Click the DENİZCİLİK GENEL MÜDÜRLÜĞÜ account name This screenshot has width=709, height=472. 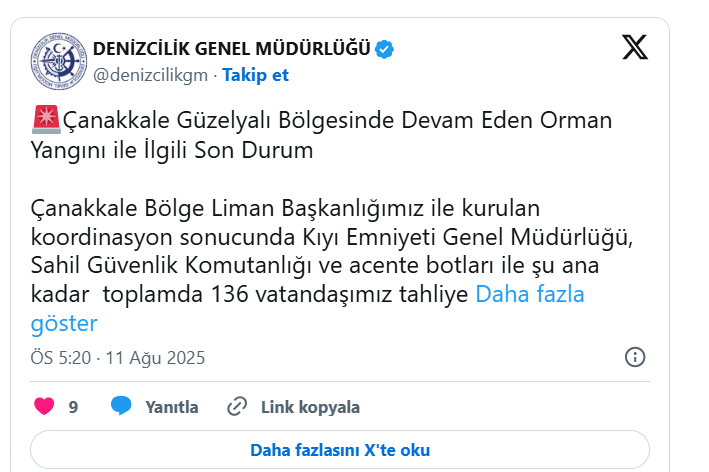click(232, 49)
